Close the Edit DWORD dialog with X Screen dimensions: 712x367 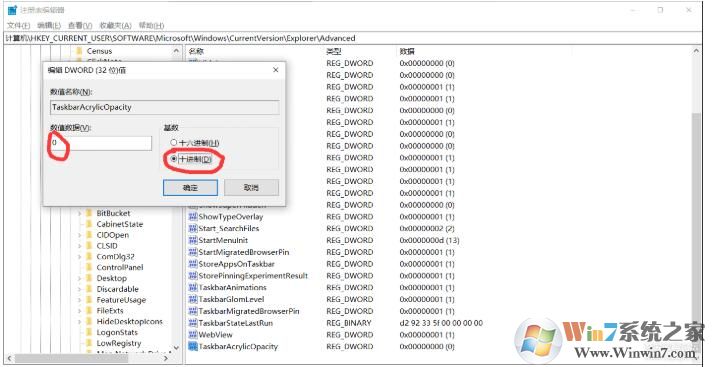point(276,70)
